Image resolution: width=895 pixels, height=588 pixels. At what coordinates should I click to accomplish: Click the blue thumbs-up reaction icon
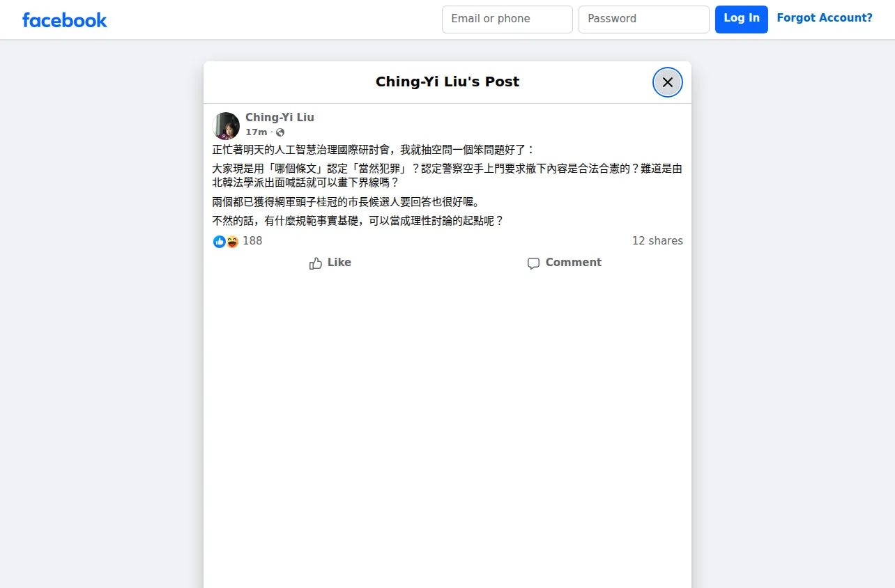219,242
